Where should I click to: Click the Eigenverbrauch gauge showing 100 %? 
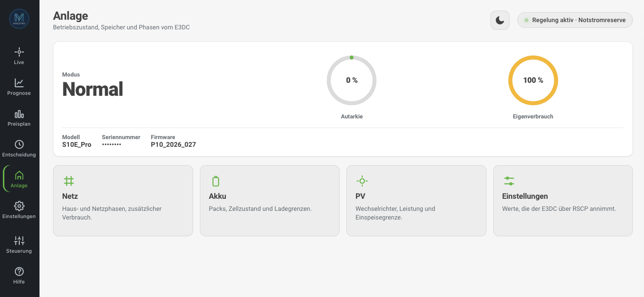pyautogui.click(x=533, y=80)
